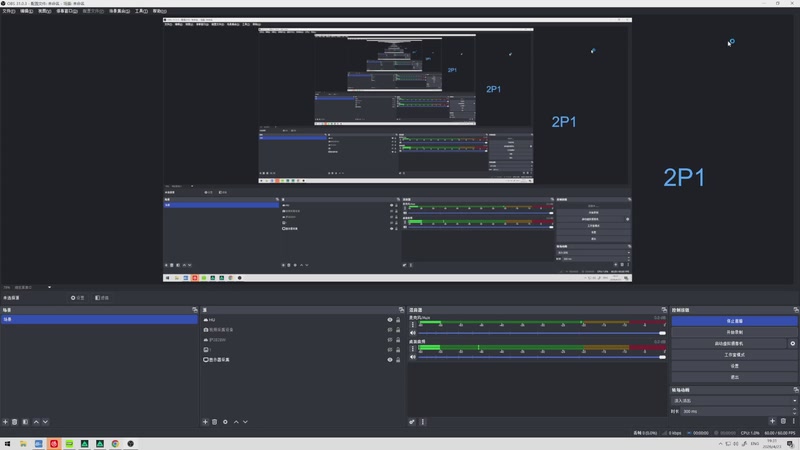Remove the selected scene using the trash icon
800x450 pixels.
click(x=15, y=422)
